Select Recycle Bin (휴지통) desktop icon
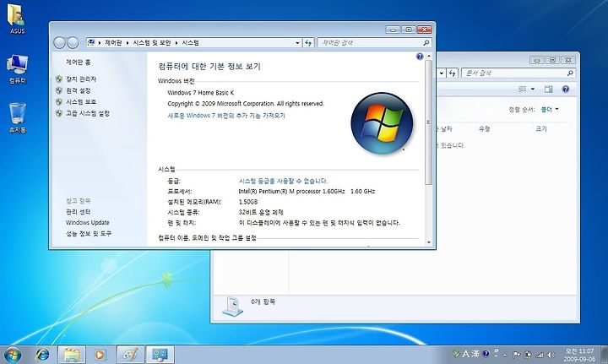The width and height of the screenshot is (608, 364). click(x=17, y=118)
